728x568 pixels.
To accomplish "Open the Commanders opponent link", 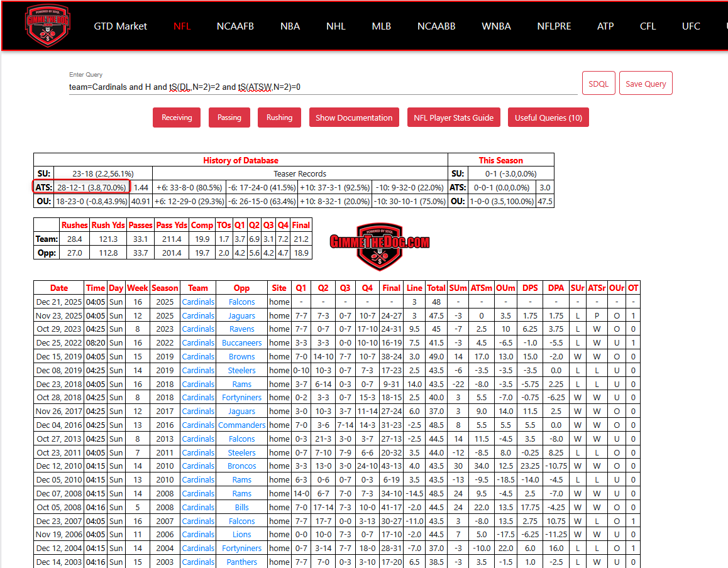I will coord(241,425).
